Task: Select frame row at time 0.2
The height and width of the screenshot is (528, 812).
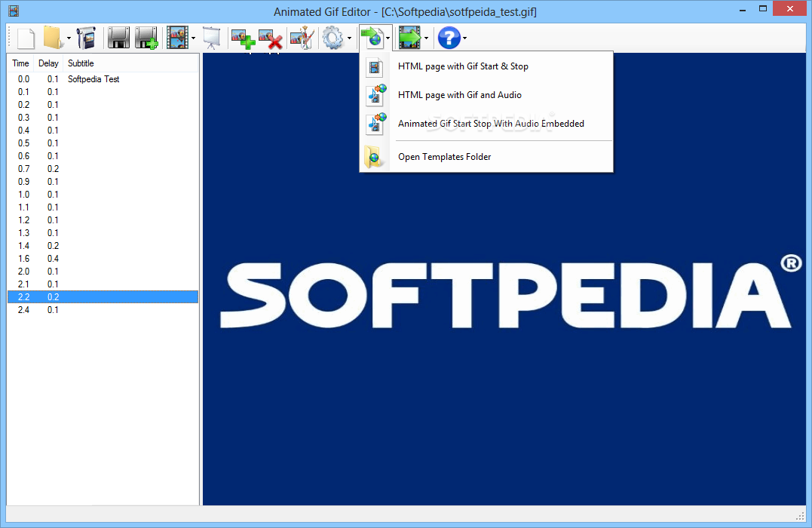Action: click(x=103, y=105)
